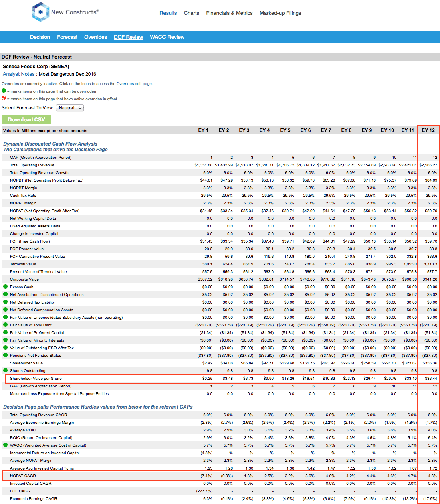Click the 'NOPAT CAGR' row label

pyautogui.click(x=23, y=476)
